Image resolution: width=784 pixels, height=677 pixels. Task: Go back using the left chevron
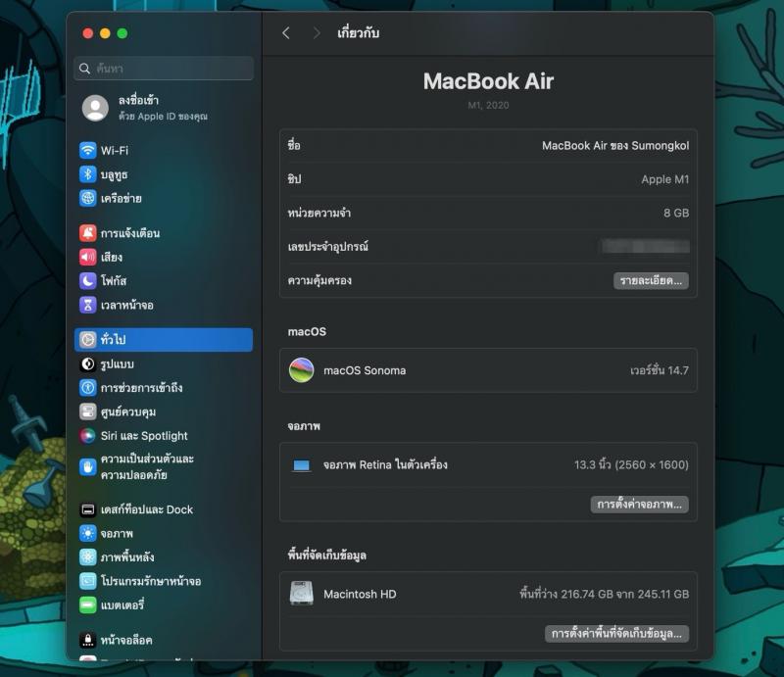pyautogui.click(x=286, y=33)
